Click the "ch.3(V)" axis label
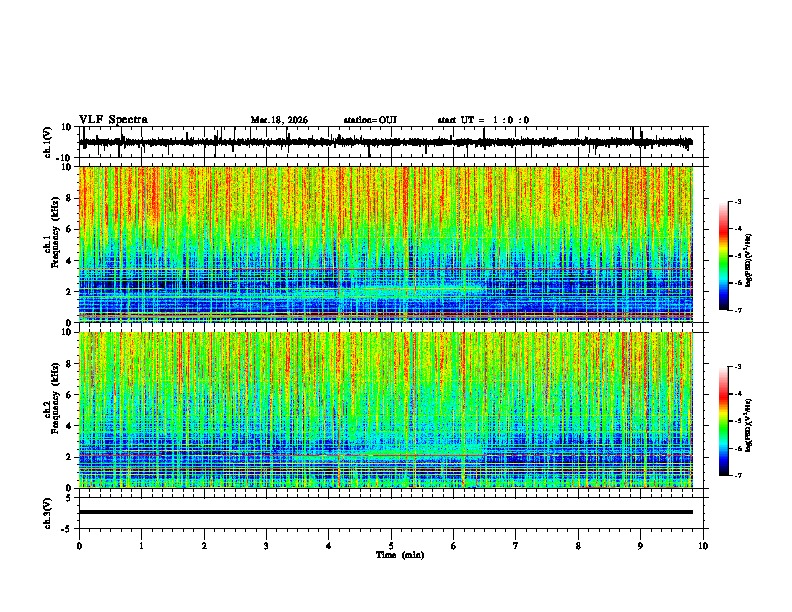The image size is (792, 612). 48,514
